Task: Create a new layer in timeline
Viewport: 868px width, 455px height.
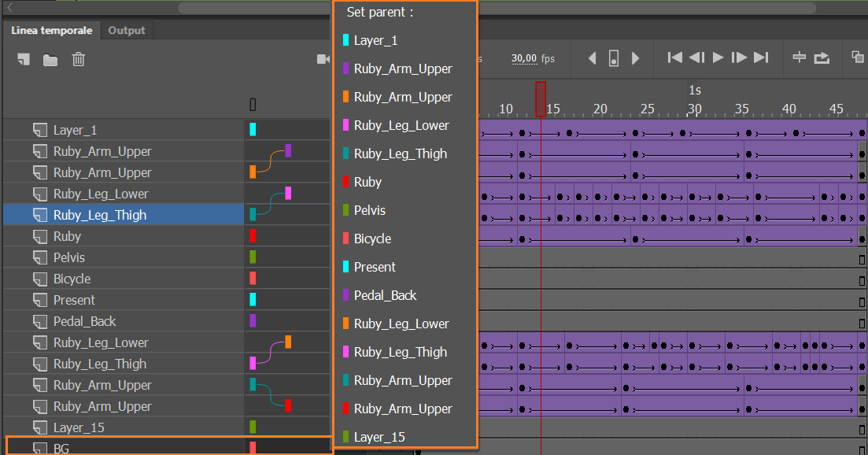Action: click(24, 60)
